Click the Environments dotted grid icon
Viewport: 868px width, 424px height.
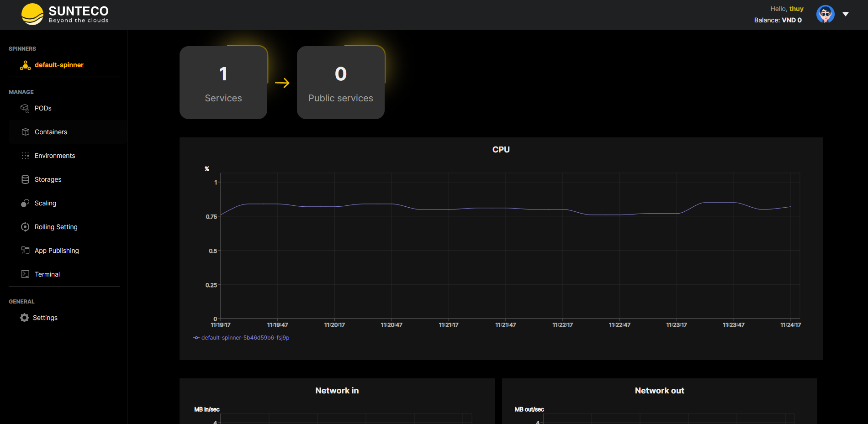point(25,156)
